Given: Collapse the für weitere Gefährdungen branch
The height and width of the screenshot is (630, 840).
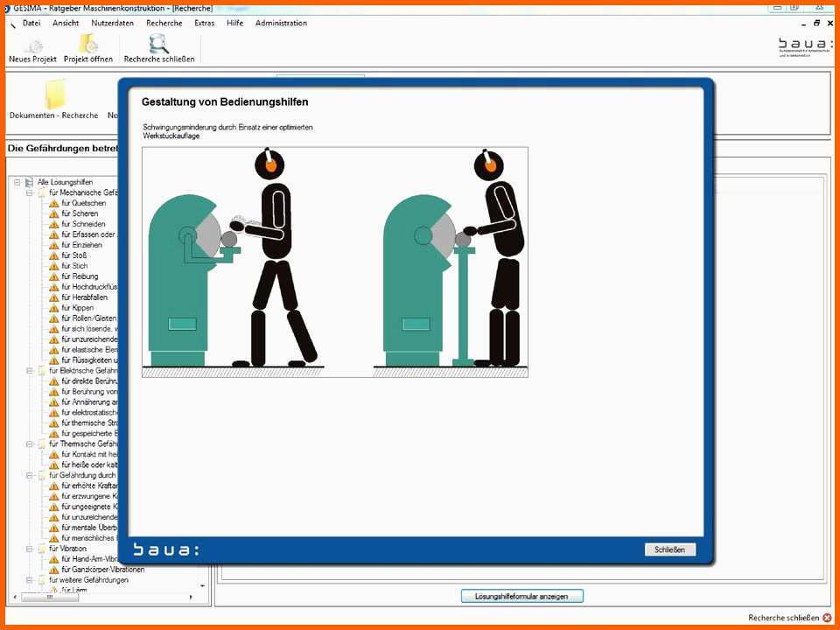Looking at the screenshot, I should tap(30, 580).
